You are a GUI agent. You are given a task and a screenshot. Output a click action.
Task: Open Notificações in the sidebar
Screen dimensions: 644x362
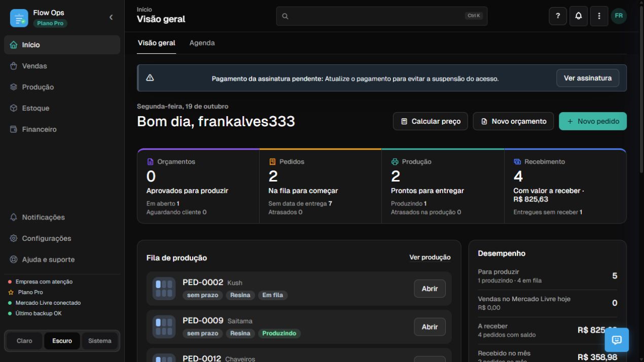tap(62, 217)
